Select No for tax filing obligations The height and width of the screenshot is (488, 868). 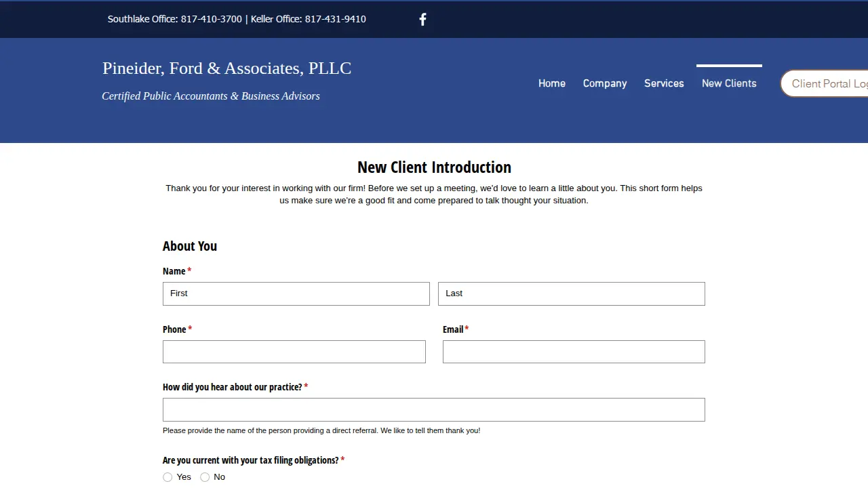(205, 477)
